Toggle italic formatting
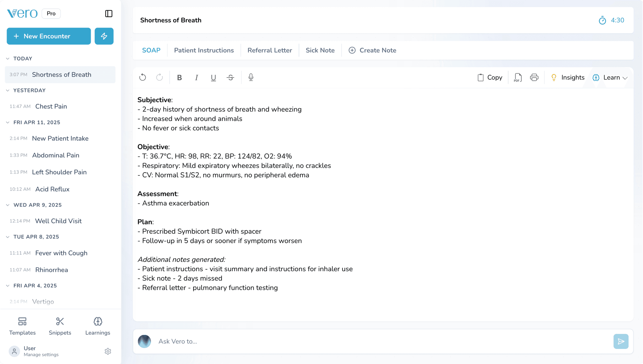The image size is (643, 364). (x=197, y=77)
